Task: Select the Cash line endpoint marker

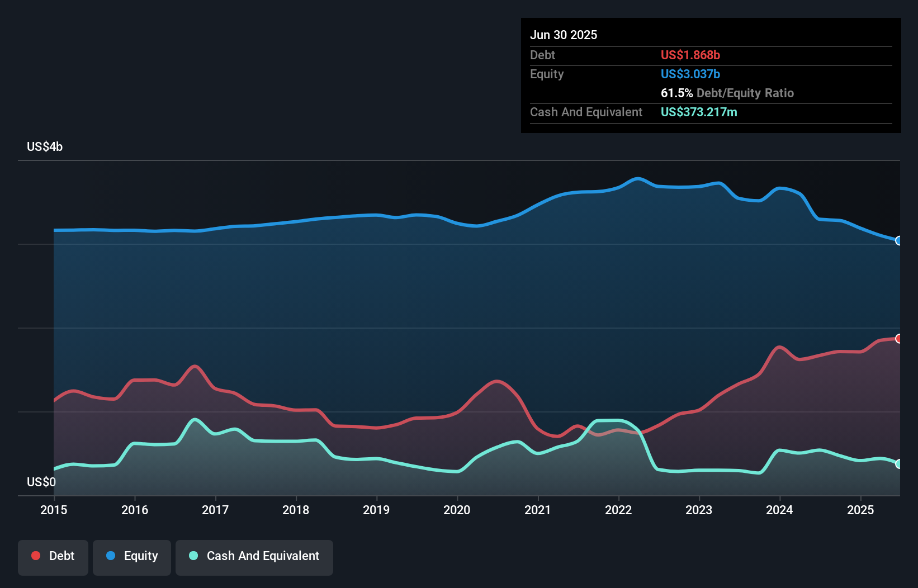Action: coord(899,463)
